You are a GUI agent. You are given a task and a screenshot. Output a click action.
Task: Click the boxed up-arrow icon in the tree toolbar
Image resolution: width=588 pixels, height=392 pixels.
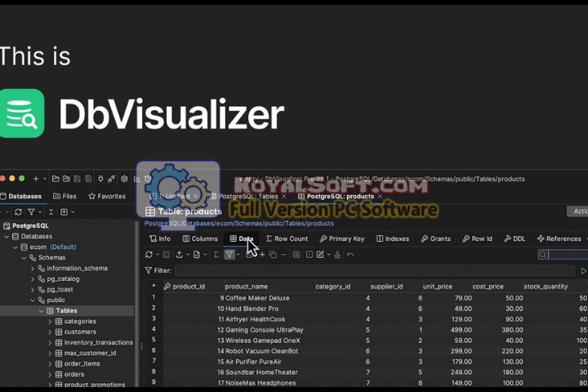pyautogui.click(x=65, y=212)
